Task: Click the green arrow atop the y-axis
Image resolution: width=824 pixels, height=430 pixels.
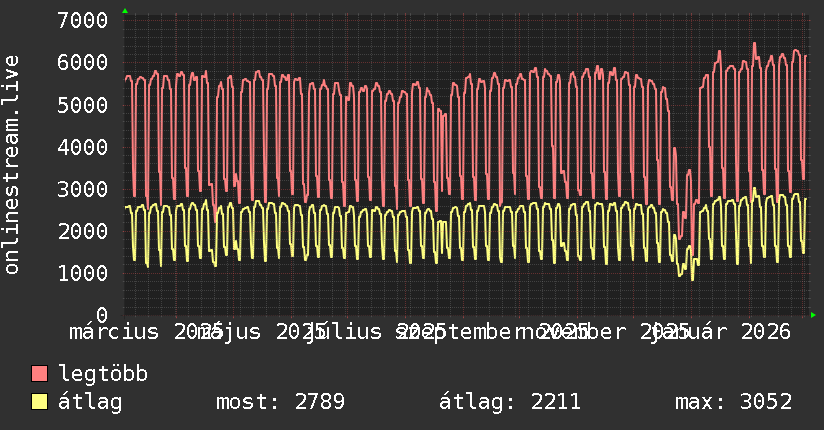Action: click(125, 11)
